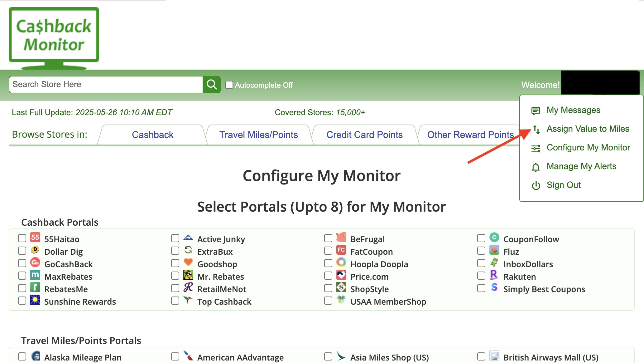Click the GoCashBack portal label
Screen dimensions: 644x363
point(69,264)
